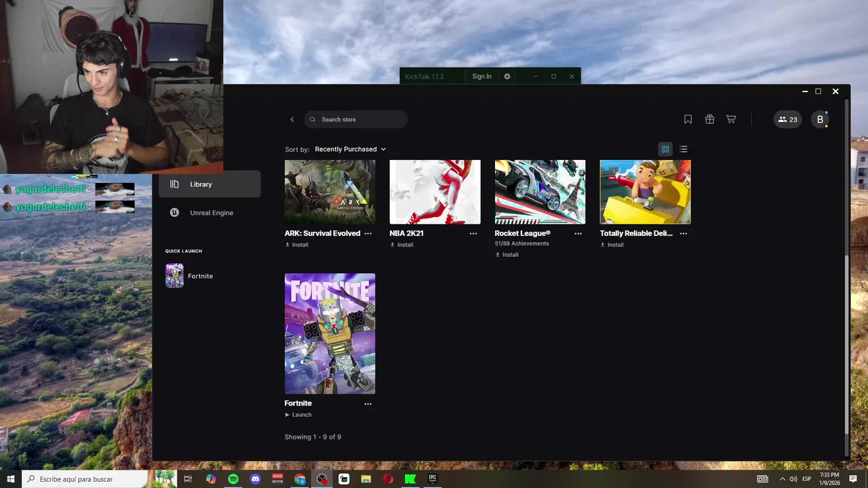The image size is (868, 488).
Task: Click the 51/88 Achievements text
Action: 521,243
